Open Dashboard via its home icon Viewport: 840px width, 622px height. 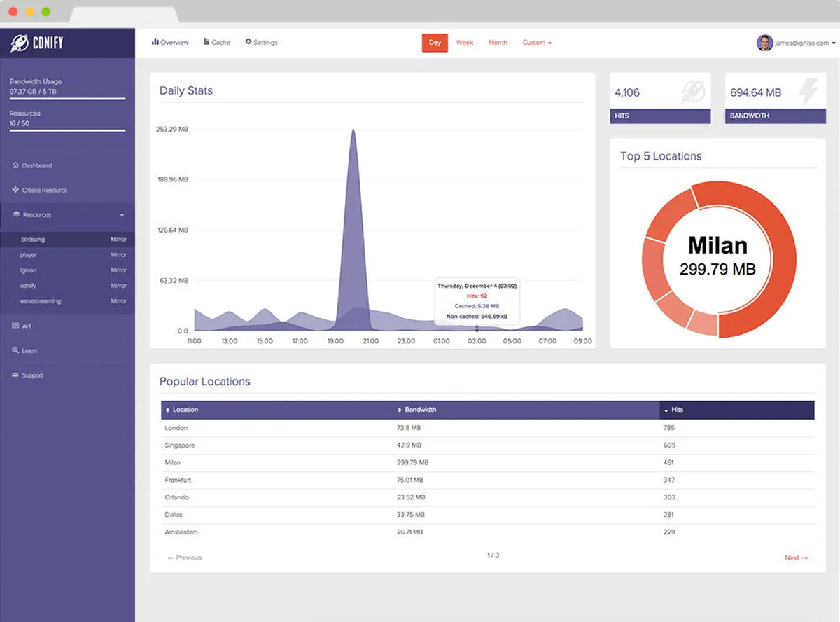pos(15,165)
